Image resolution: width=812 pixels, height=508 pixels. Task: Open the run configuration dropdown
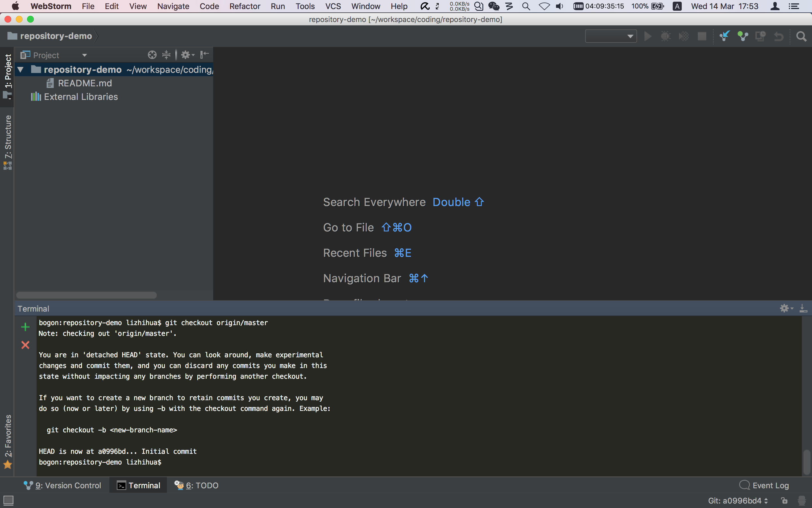[x=611, y=36]
